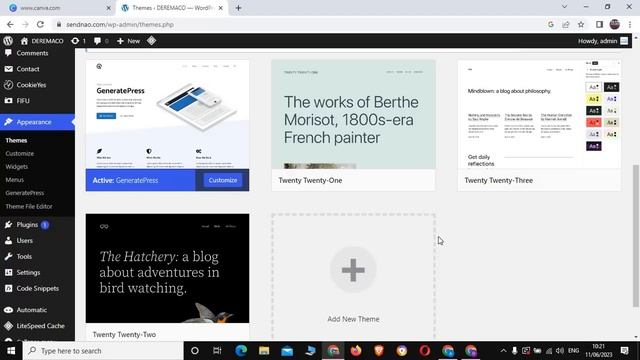Launch Opera from the taskbar
The width and height of the screenshot is (640, 360).
424,351
